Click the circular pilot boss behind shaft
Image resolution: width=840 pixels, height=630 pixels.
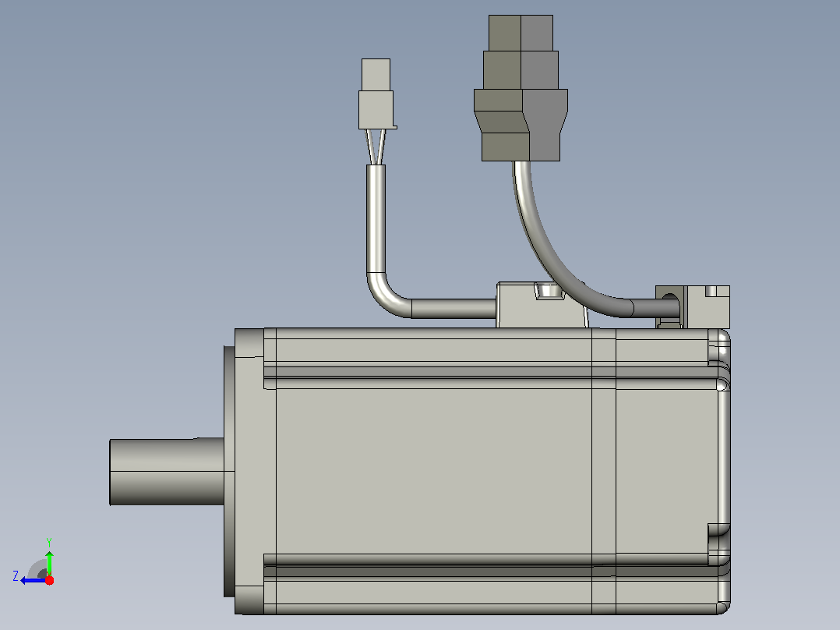[229, 471]
